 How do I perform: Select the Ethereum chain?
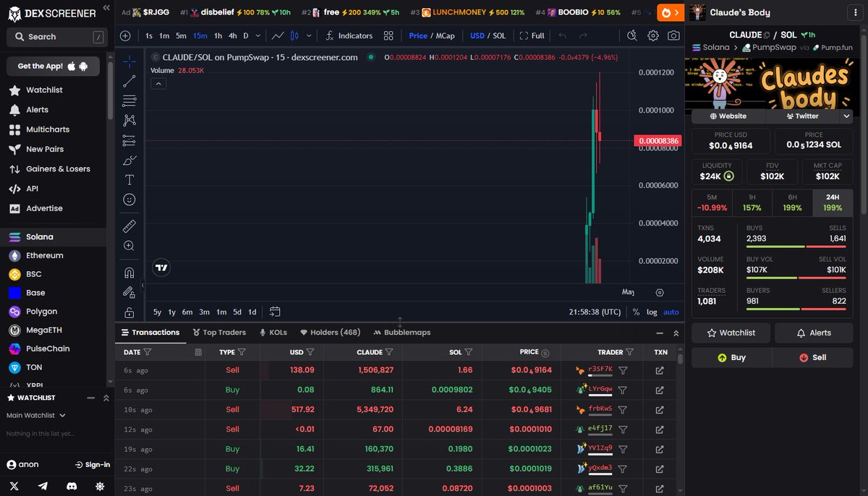[x=44, y=255]
